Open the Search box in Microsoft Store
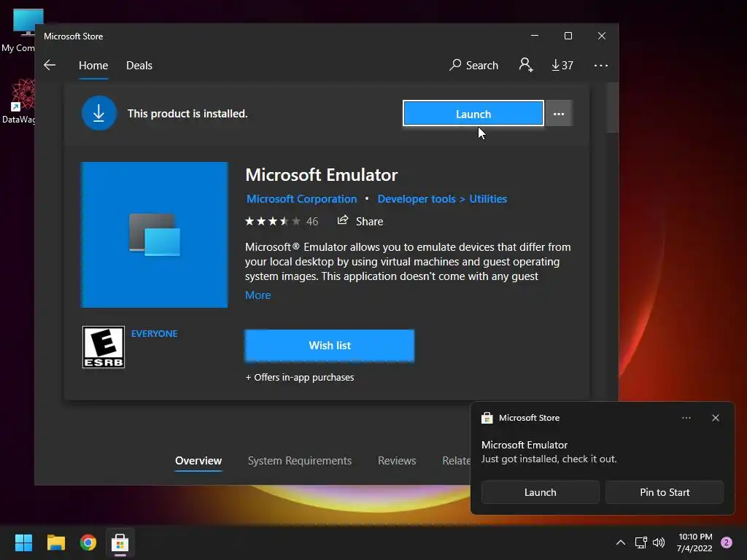The width and height of the screenshot is (747, 560). coord(473,65)
